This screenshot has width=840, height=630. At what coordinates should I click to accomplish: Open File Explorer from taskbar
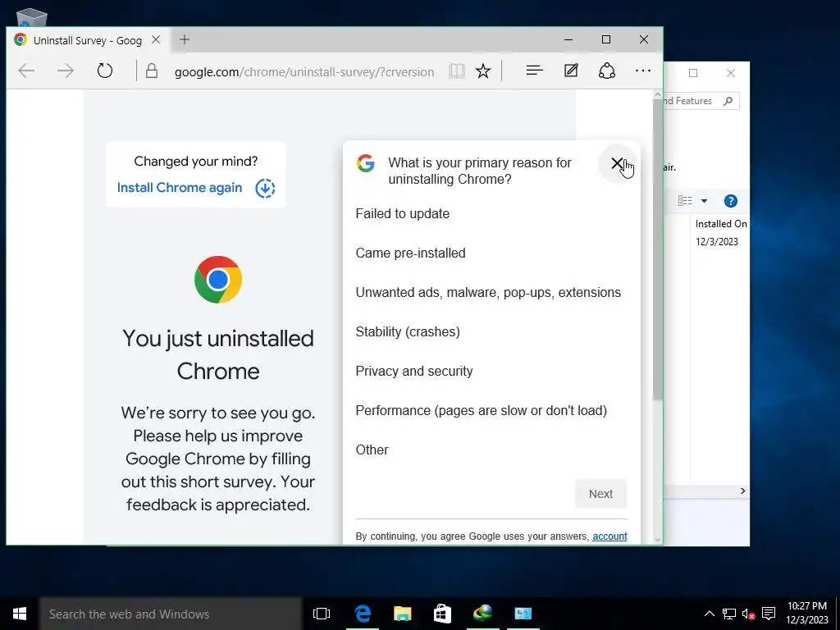[402, 614]
